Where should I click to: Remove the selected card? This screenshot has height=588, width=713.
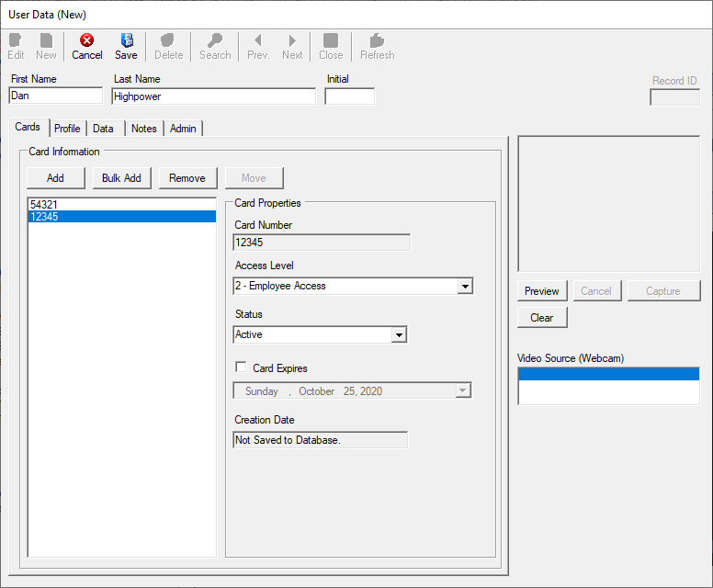tap(187, 178)
